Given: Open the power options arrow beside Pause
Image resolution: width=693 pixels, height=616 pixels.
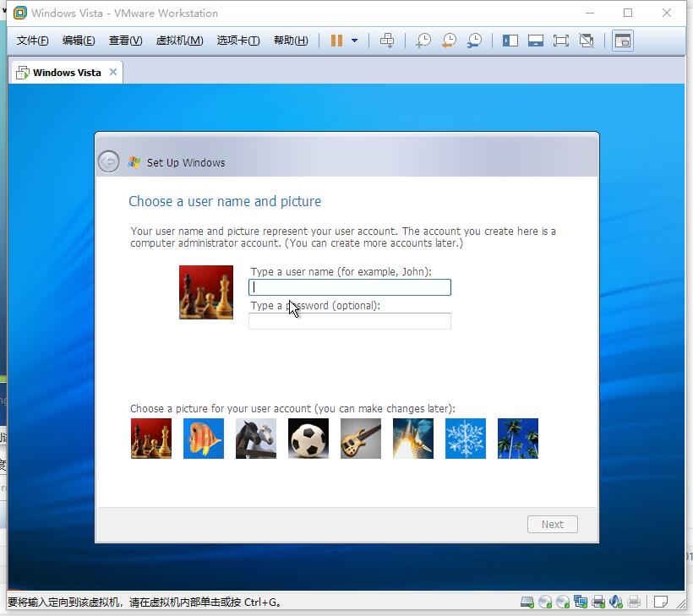Looking at the screenshot, I should pos(354,41).
